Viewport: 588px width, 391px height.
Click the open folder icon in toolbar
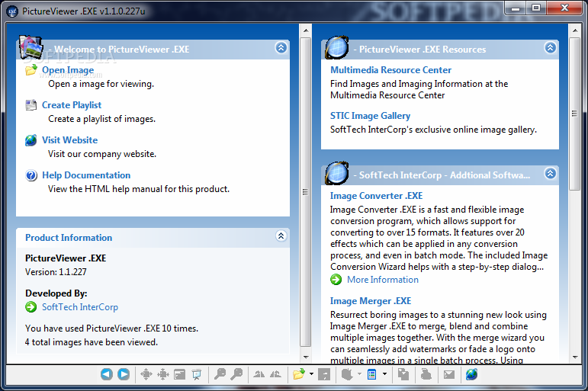[x=299, y=374]
